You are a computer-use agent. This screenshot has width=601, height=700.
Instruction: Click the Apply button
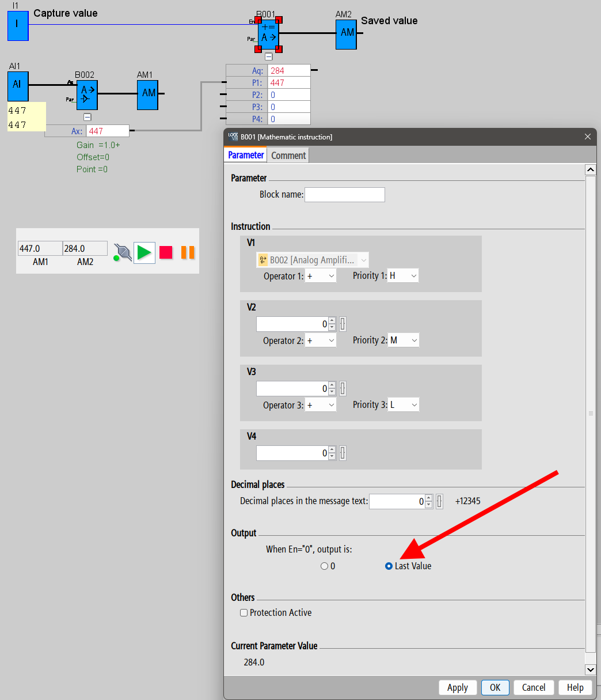458,687
